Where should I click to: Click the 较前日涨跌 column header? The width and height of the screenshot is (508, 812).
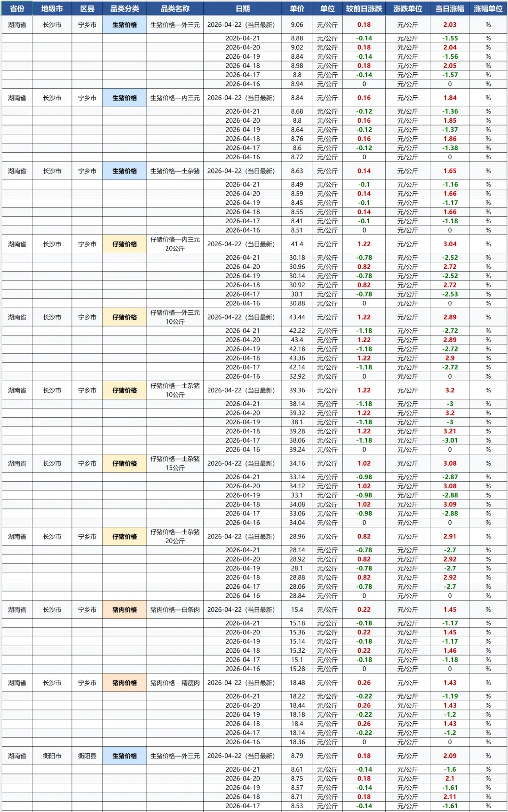364,8
